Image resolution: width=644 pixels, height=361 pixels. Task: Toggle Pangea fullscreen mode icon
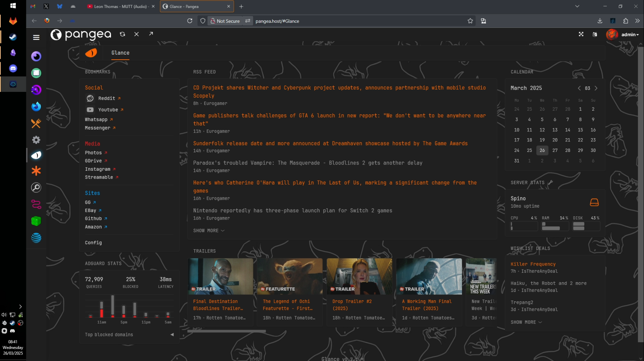click(581, 34)
